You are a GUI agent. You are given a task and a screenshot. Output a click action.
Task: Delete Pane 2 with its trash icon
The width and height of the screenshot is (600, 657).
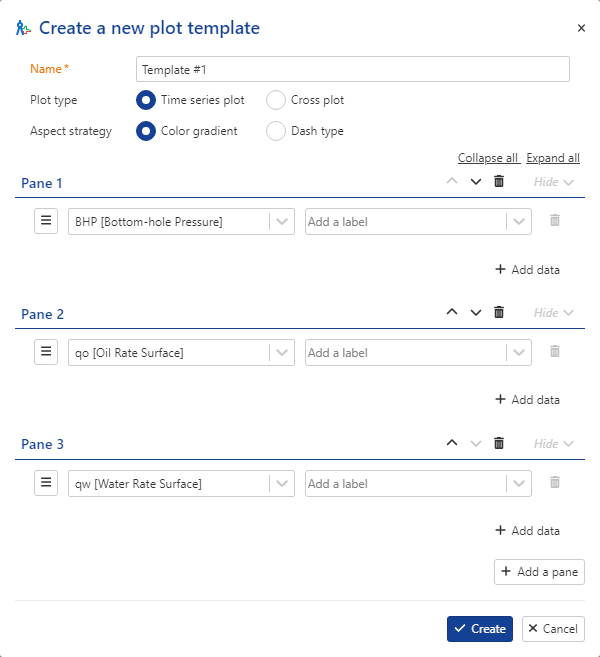coord(499,312)
